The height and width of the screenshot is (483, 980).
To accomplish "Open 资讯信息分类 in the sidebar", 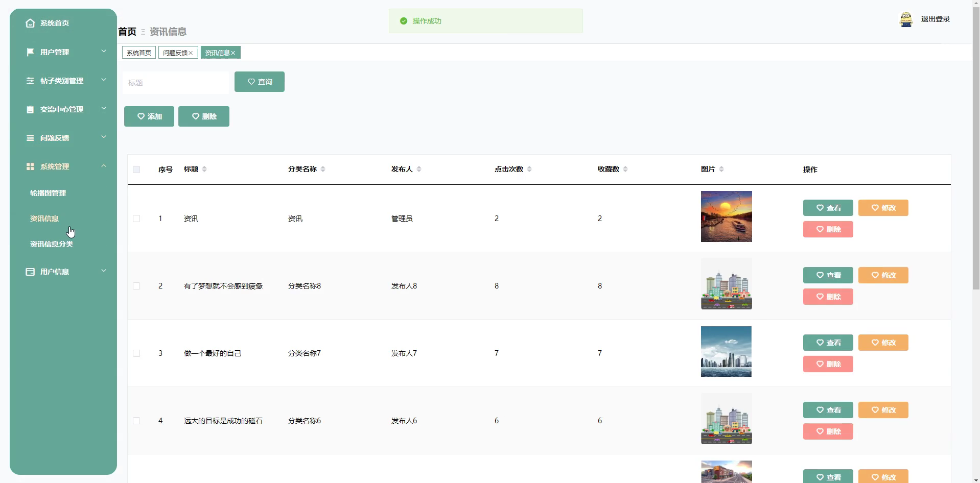I will point(52,244).
